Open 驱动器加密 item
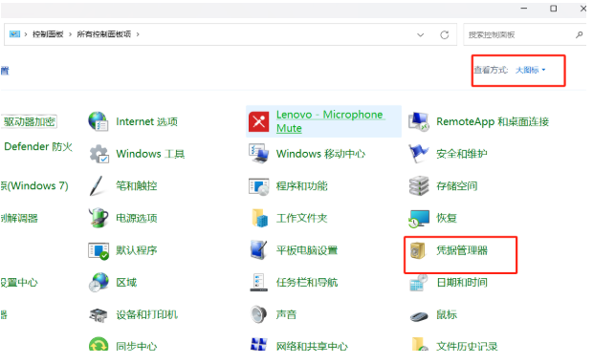The image size is (593, 364). [x=29, y=121]
